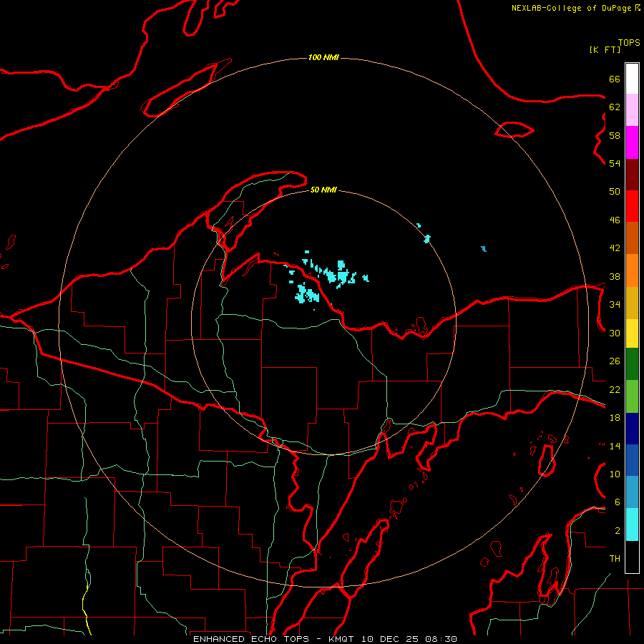Click the '42' legend label
The height and width of the screenshot is (644, 644).
pyautogui.click(x=615, y=248)
